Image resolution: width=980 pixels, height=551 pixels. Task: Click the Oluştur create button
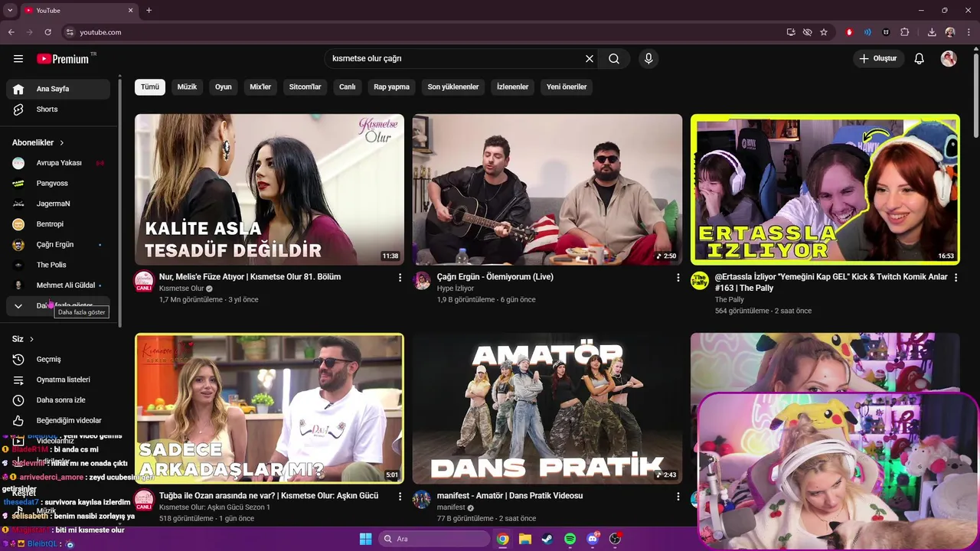[878, 59]
